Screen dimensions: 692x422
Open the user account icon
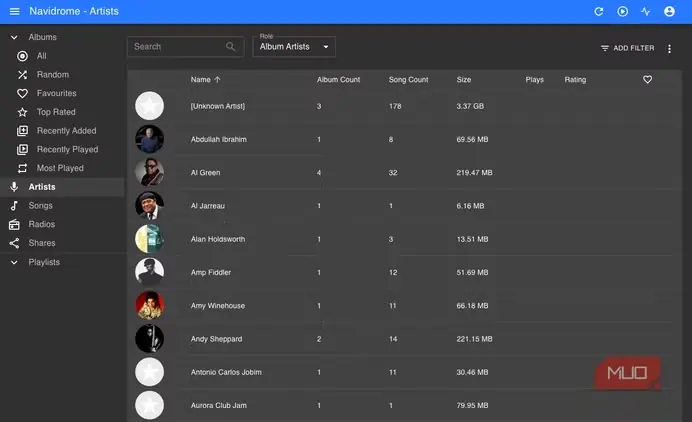point(669,11)
